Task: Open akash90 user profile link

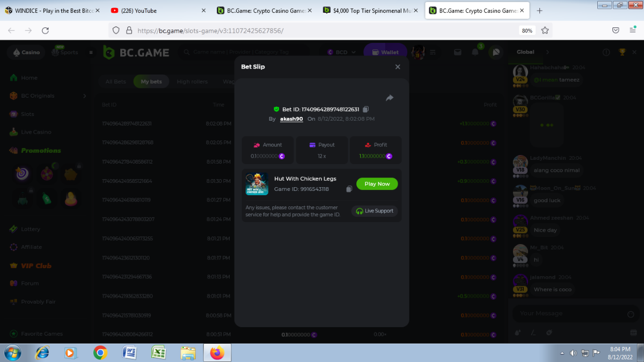Action: coord(291,119)
